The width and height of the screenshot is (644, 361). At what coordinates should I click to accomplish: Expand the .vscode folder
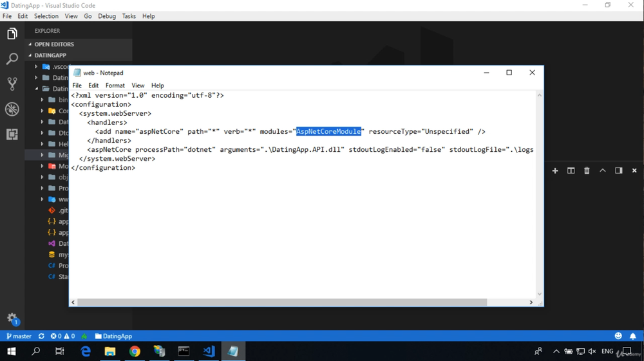[36, 66]
